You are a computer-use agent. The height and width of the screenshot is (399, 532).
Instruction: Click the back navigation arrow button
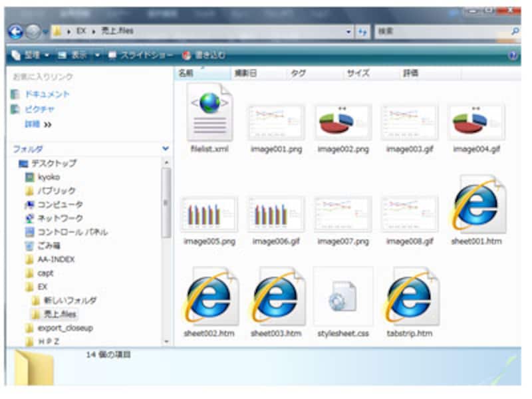coord(15,31)
